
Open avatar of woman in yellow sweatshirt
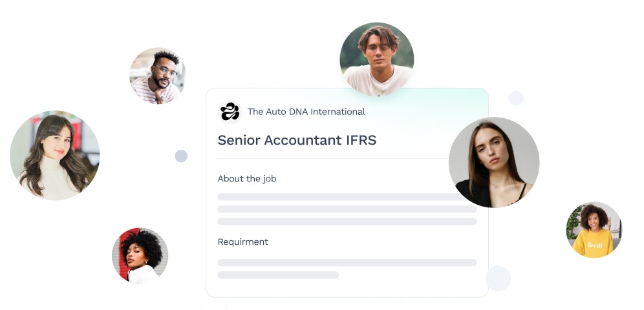point(594,230)
